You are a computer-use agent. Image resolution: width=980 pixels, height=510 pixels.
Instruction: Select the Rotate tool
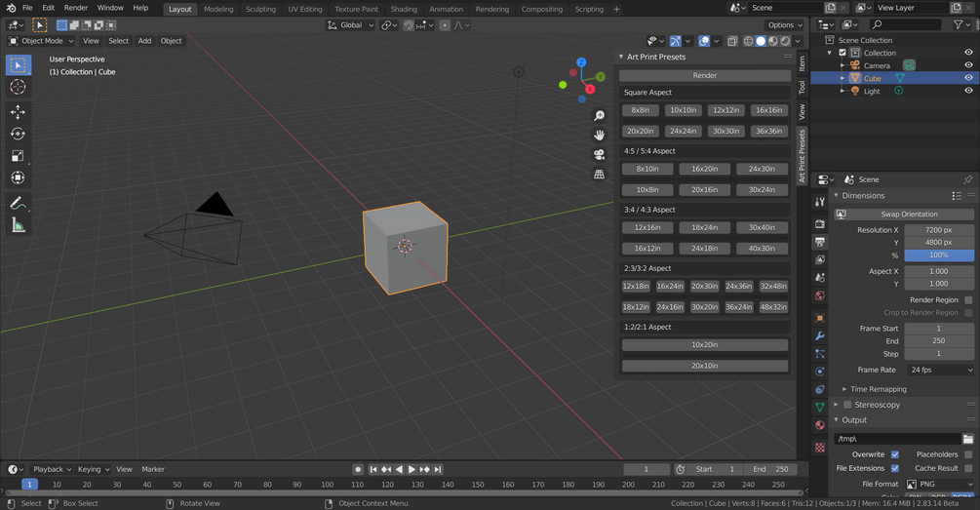coord(19,134)
